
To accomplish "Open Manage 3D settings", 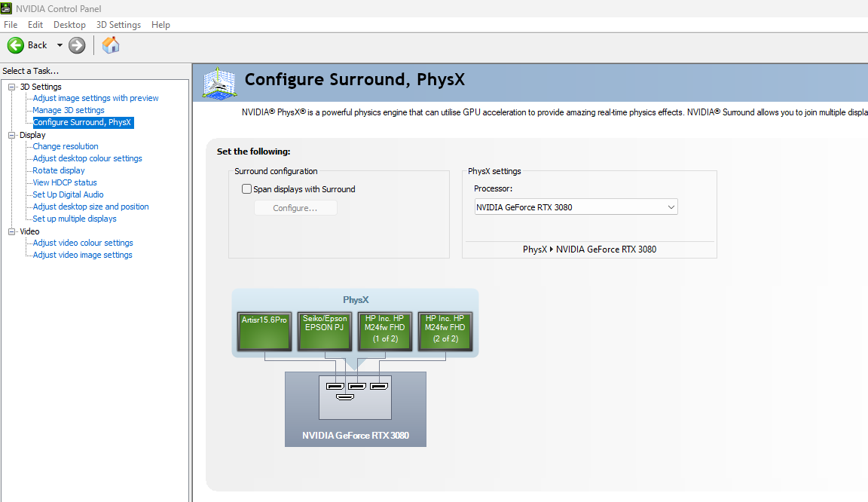I will pos(68,110).
